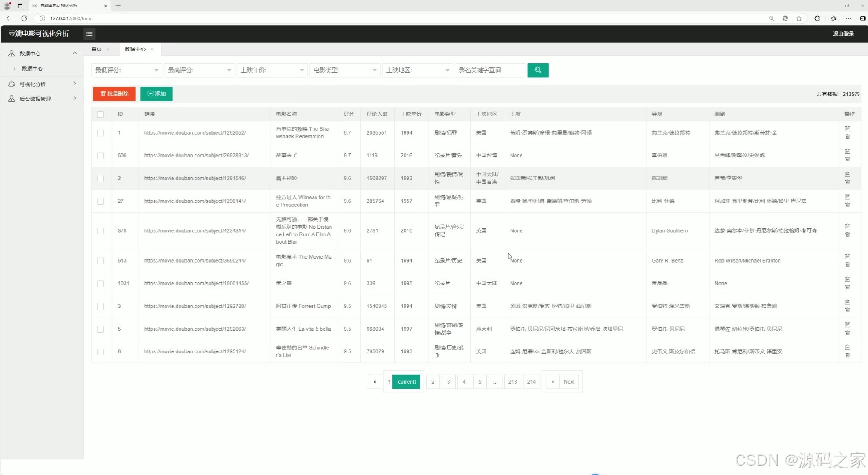Click the red 批量删除 button
This screenshot has height=475, width=868.
(114, 94)
